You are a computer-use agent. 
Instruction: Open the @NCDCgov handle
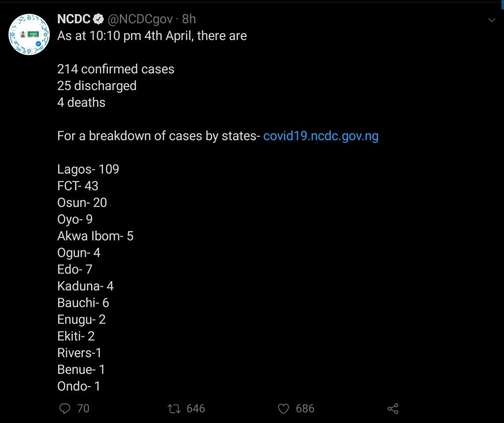tap(140, 19)
